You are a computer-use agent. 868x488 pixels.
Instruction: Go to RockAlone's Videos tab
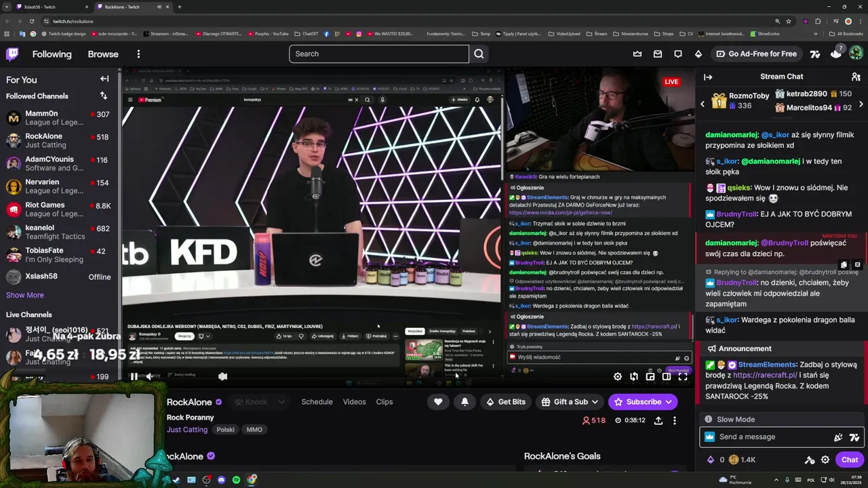(354, 402)
